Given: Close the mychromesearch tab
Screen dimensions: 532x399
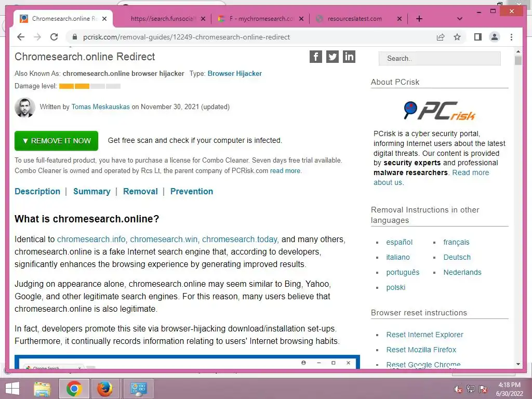Looking at the screenshot, I should pos(301,19).
